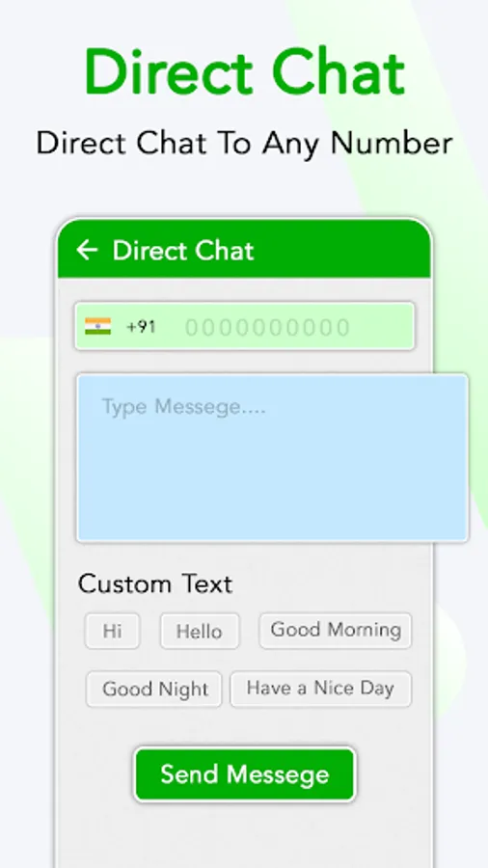Tap the back arrow in the header

click(x=87, y=250)
